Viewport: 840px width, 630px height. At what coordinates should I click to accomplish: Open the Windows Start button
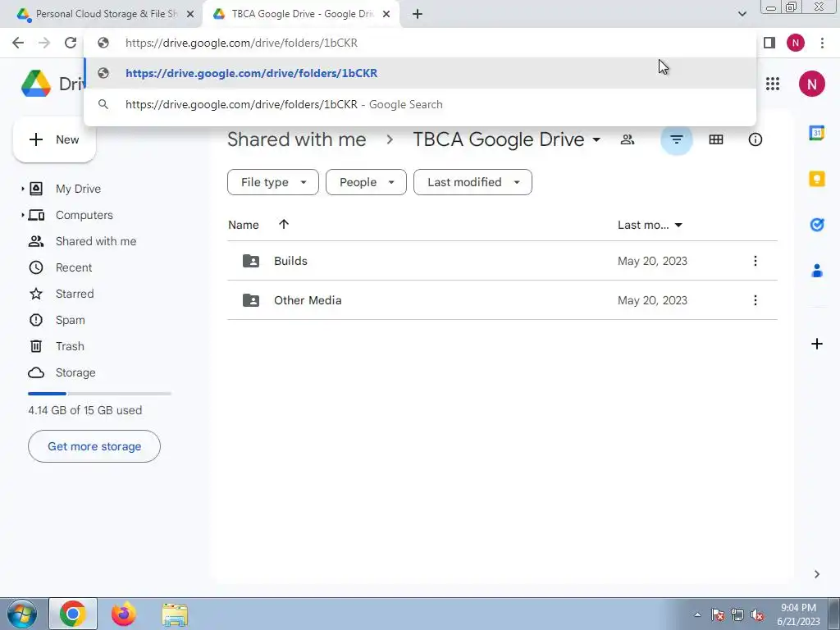[x=22, y=614]
